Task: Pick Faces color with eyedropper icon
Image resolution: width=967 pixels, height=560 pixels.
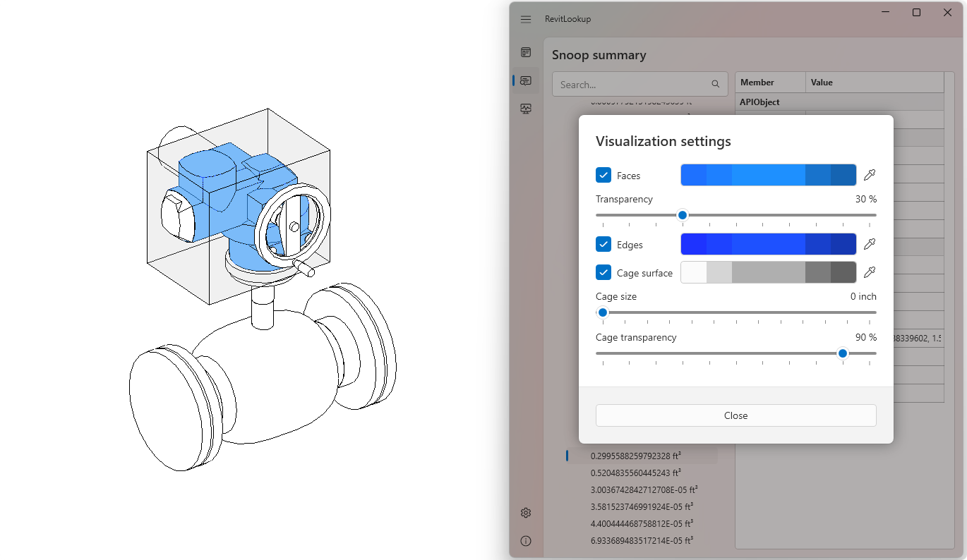Action: coord(870,175)
